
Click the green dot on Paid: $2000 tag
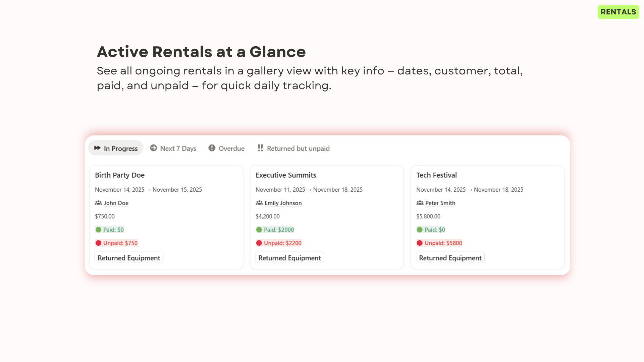pyautogui.click(x=259, y=230)
